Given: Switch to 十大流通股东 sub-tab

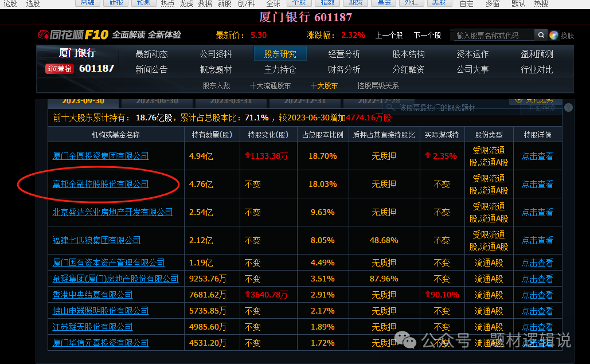Looking at the screenshot, I should [270, 85].
